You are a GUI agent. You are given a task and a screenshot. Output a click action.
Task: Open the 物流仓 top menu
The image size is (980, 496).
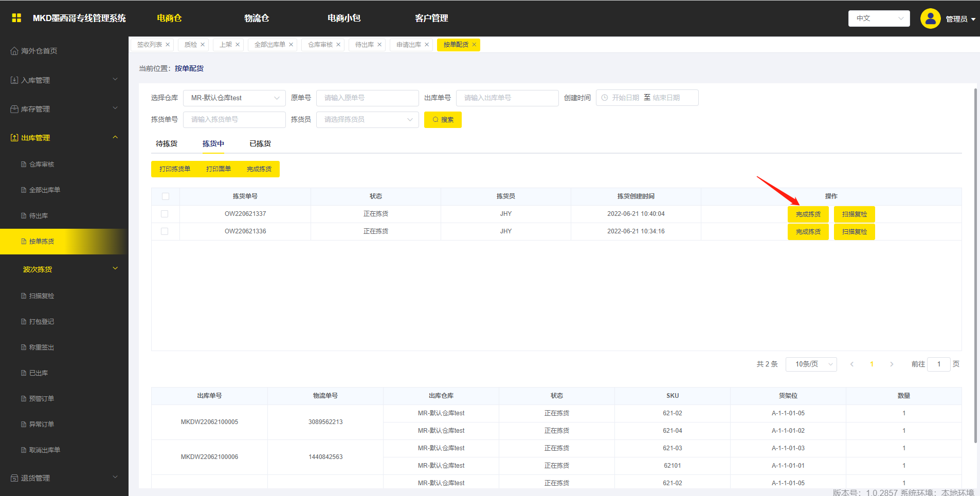[x=257, y=18]
